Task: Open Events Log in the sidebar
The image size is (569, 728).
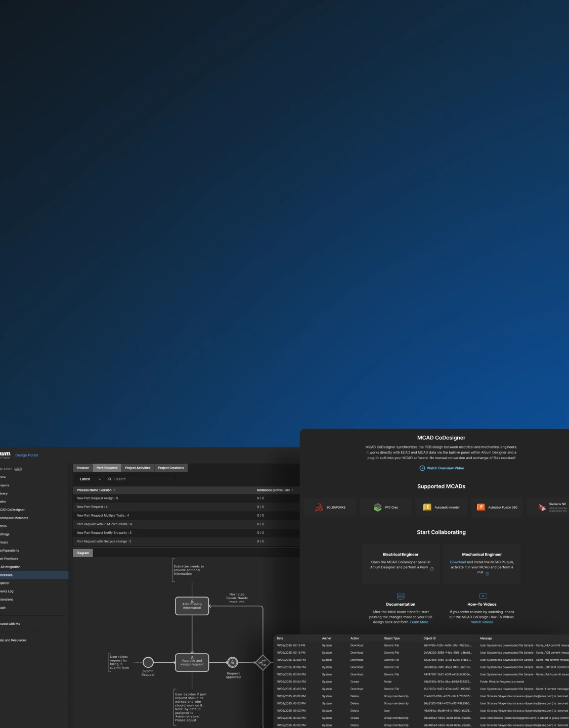Action: 7,591
